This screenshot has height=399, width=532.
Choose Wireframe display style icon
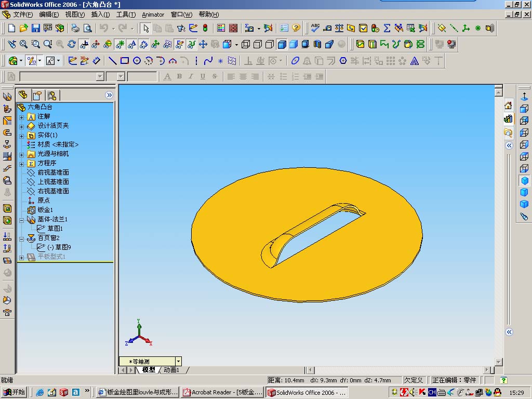[x=246, y=44]
